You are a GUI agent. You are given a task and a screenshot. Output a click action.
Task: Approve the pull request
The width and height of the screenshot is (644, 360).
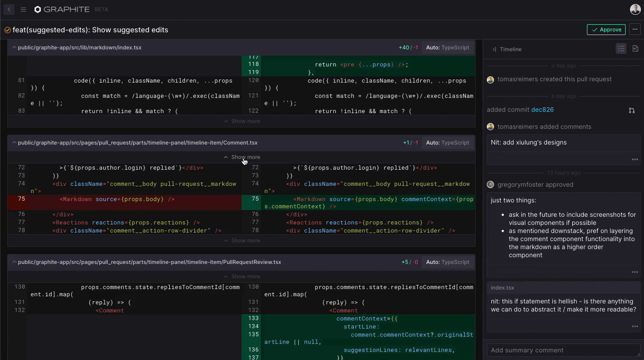(x=606, y=30)
